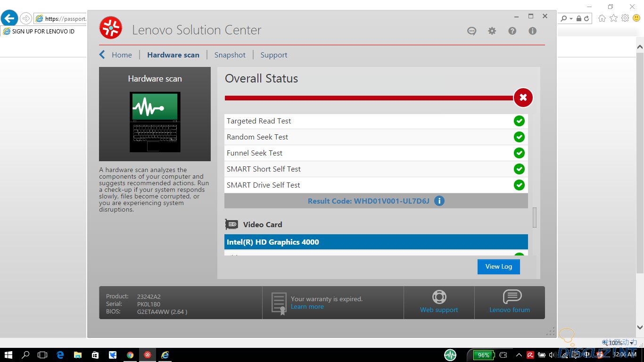Click Funnel Seek Test passed checkmark

[x=519, y=153]
